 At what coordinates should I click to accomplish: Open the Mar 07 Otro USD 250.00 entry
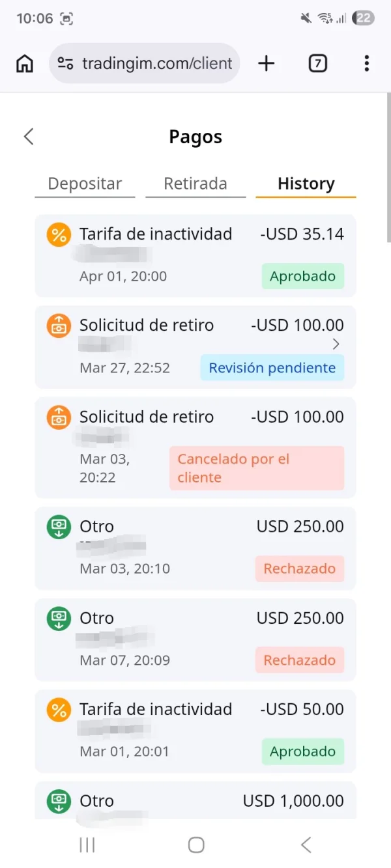195,638
